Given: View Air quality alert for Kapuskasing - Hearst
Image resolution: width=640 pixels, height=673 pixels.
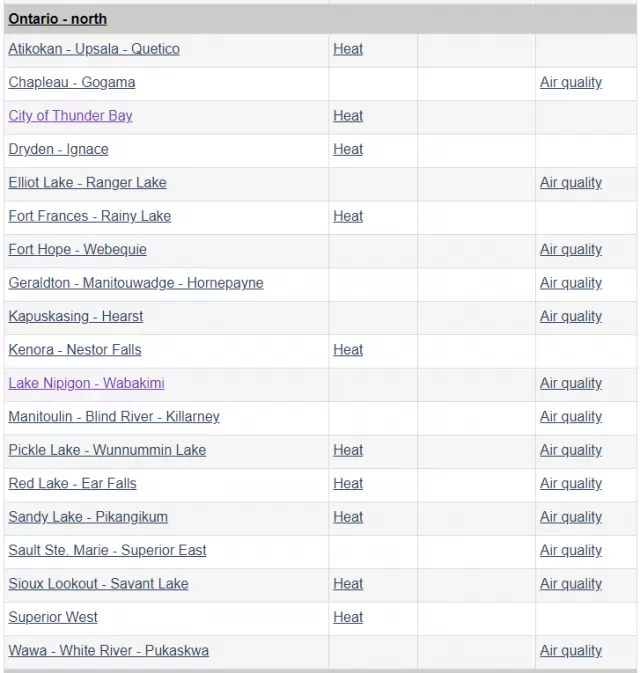Looking at the screenshot, I should click(571, 316).
